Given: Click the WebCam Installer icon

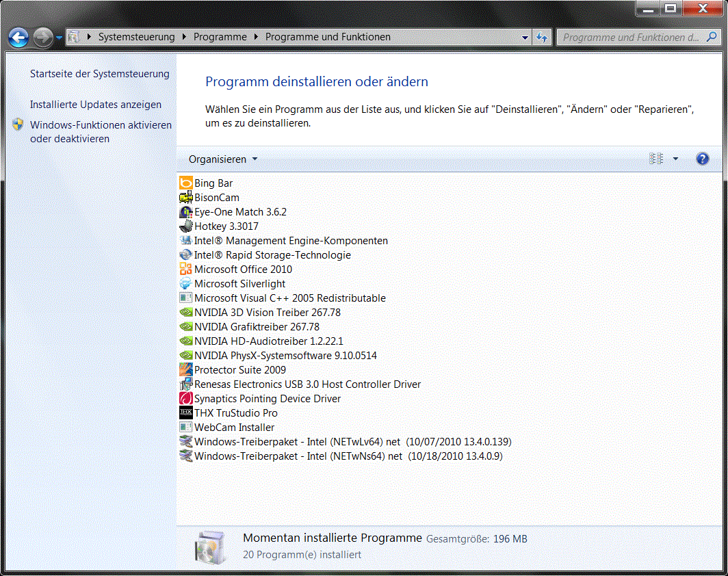Looking at the screenshot, I should pos(185,428).
